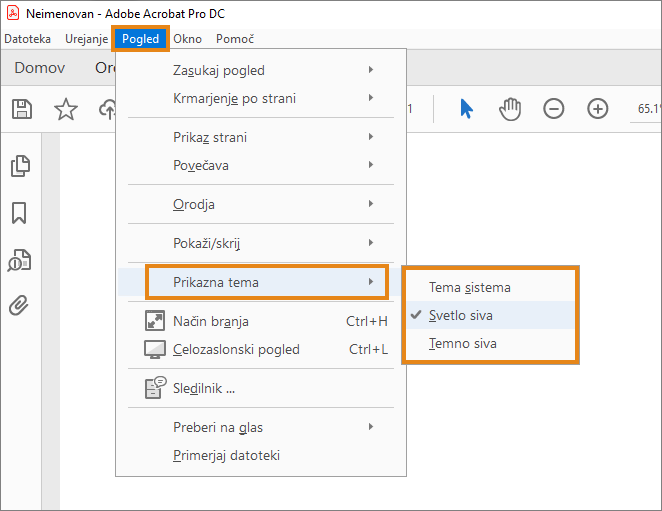This screenshot has height=511, width=662.
Task: Open the Domov tab
Action: click(x=40, y=68)
